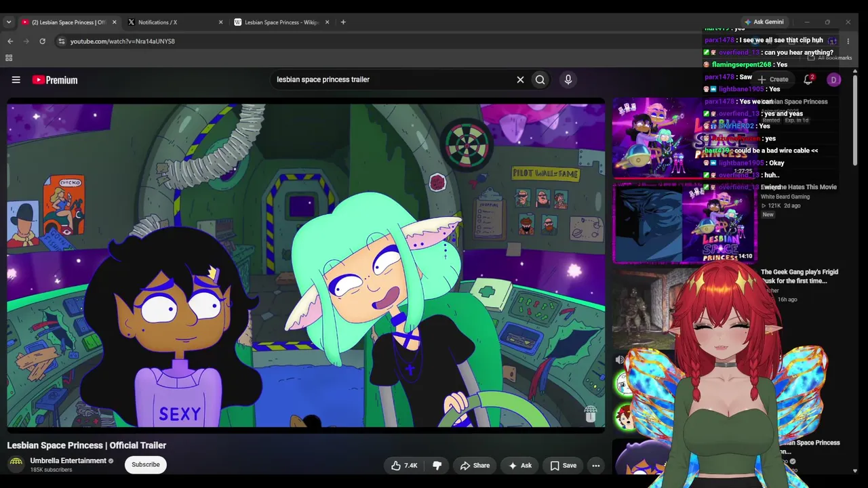This screenshot has height=488, width=868.
Task: Open the YouTube guide hamburger menu
Action: coord(16,80)
